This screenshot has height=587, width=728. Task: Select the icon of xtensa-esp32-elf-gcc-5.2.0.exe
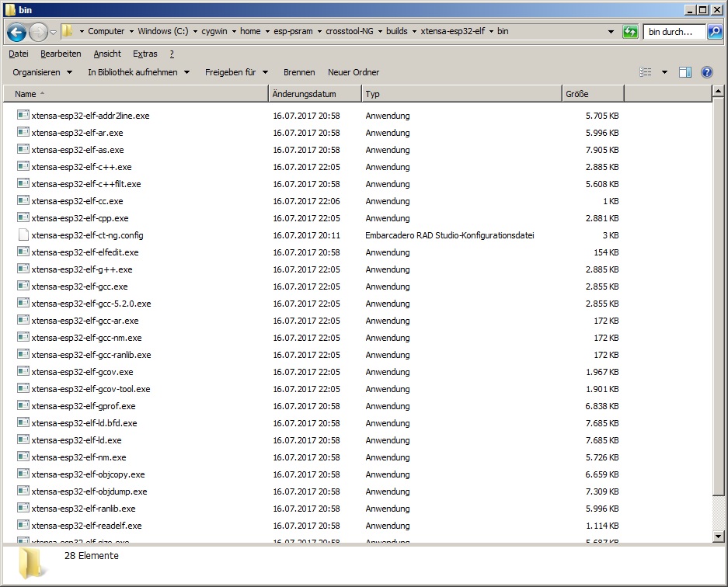coord(23,303)
